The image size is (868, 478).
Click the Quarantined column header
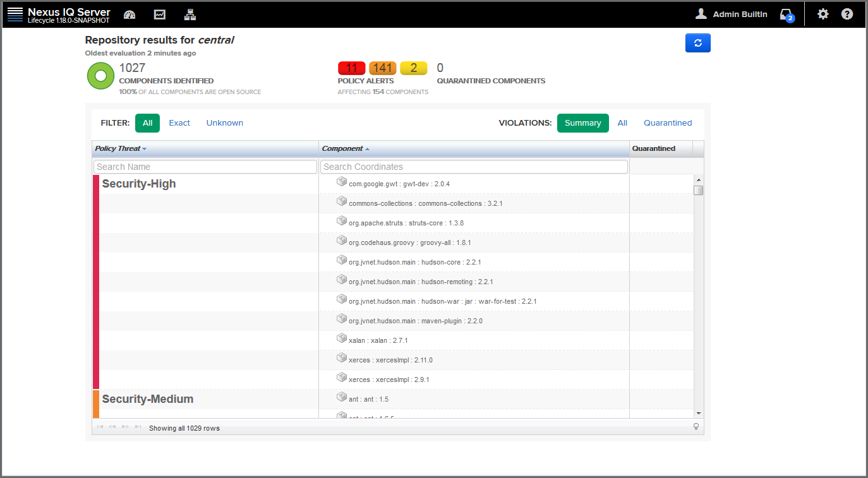coord(661,148)
